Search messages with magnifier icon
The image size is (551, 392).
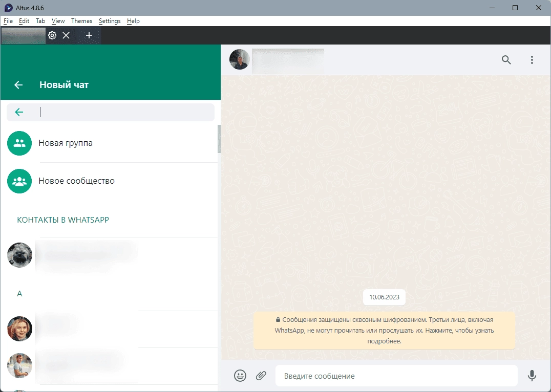tap(506, 60)
